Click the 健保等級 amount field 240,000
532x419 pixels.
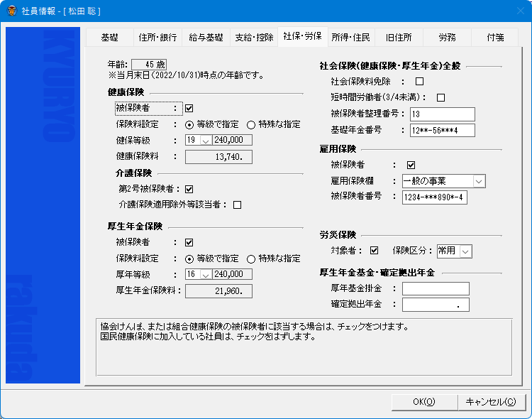point(232,140)
